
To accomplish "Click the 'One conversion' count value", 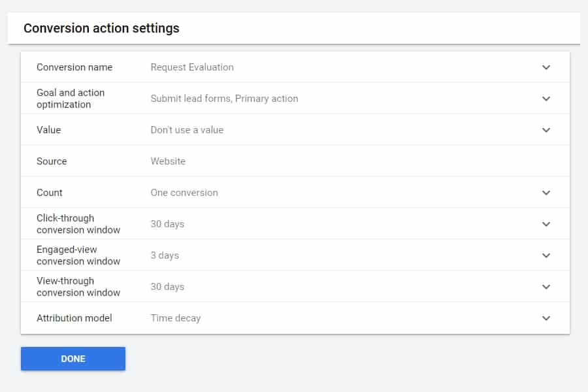I will point(184,193).
